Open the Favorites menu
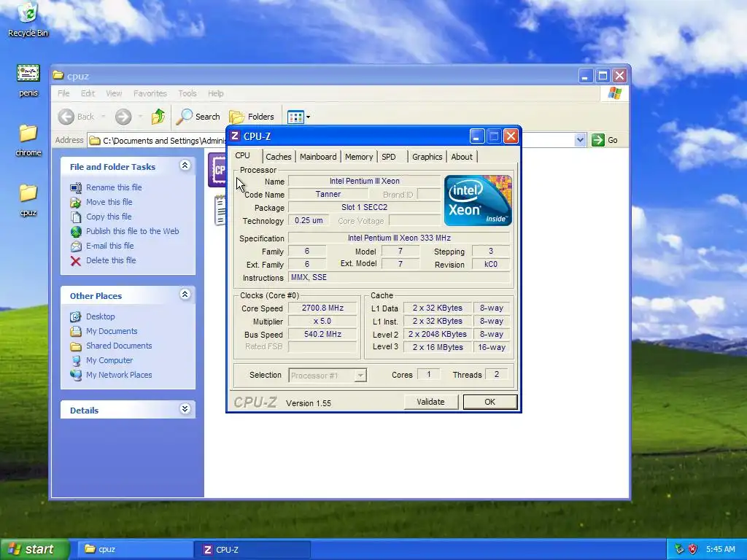The image size is (747, 560). (150, 93)
